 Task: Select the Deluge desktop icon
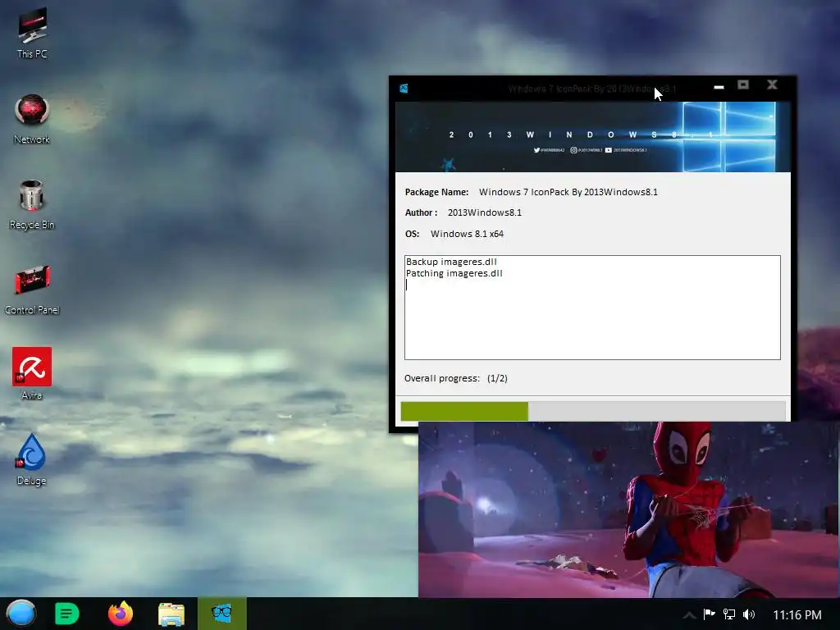pos(32,459)
